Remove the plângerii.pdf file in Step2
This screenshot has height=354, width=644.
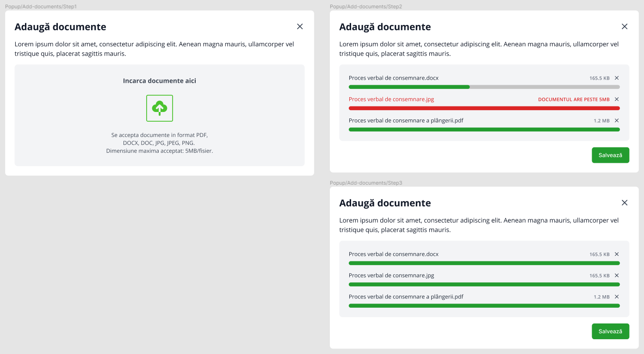pyautogui.click(x=617, y=120)
